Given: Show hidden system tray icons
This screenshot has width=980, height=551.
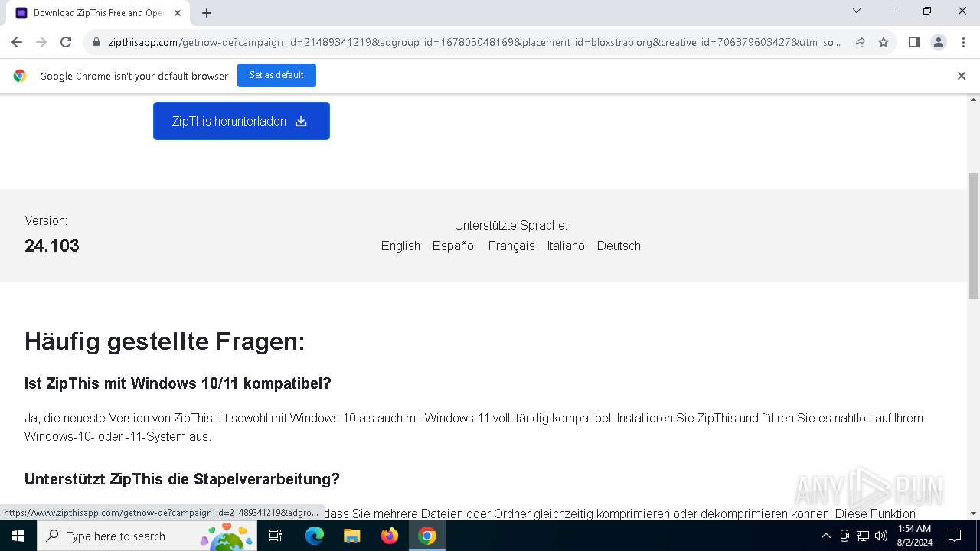Looking at the screenshot, I should pos(825,536).
